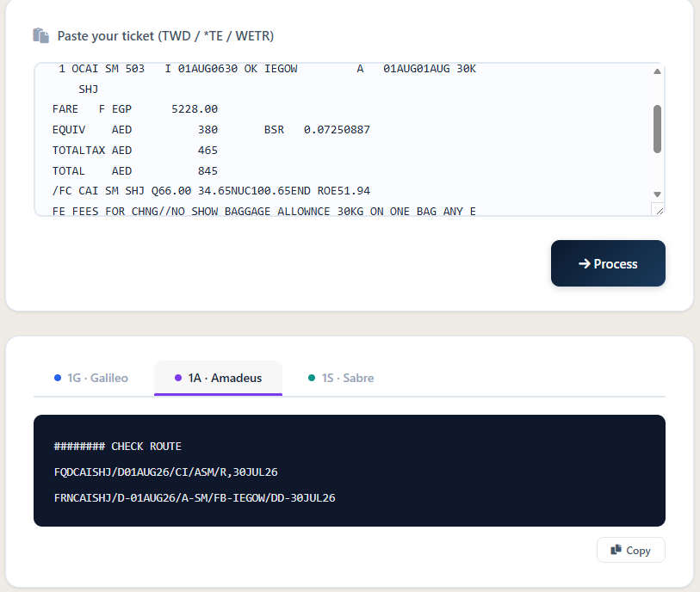Open the 1S · Sabre tab

tap(341, 378)
